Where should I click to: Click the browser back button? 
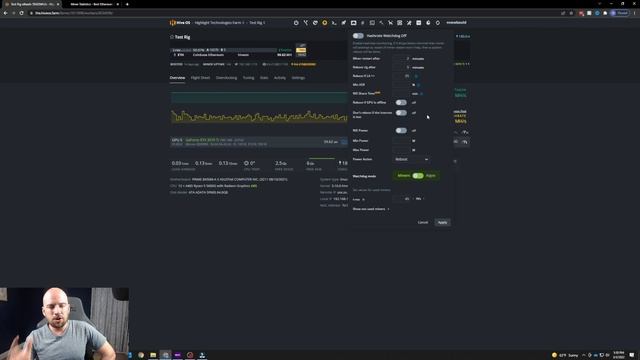pos(5,13)
